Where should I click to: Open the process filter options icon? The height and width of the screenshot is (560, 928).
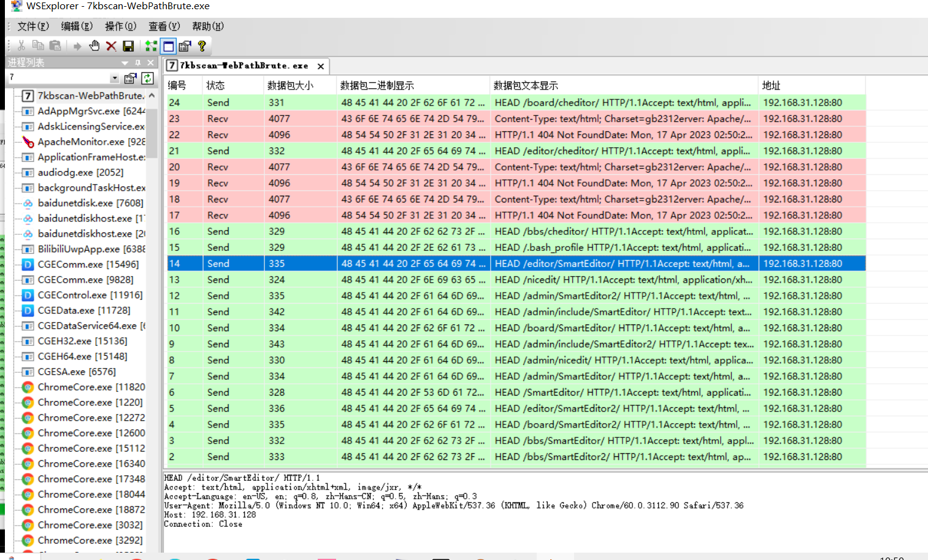coord(130,78)
